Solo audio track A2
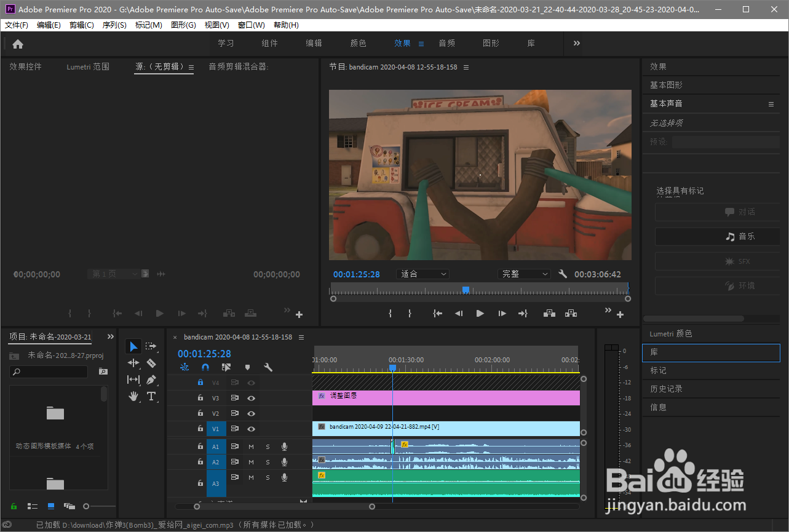This screenshot has width=789, height=532. click(x=268, y=462)
